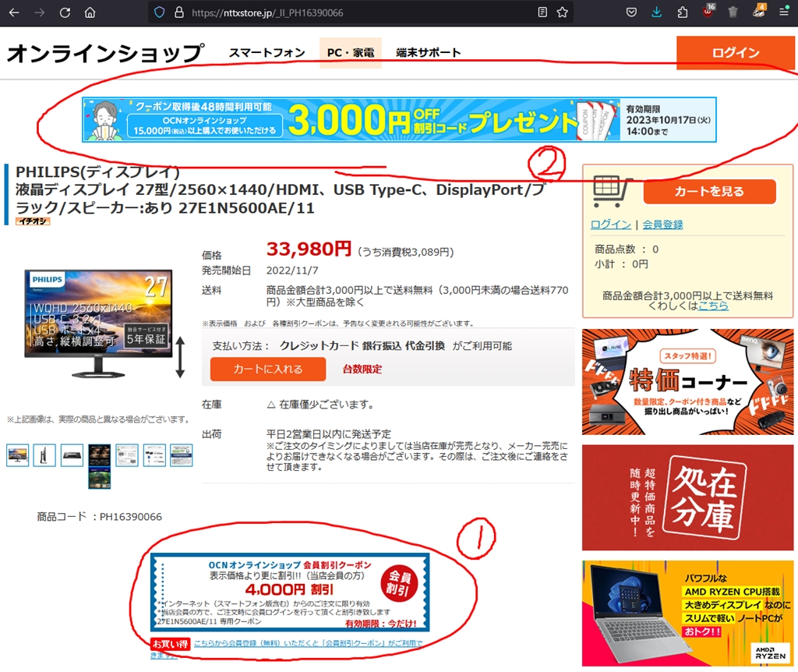Click the お買い得 red label

[170, 644]
